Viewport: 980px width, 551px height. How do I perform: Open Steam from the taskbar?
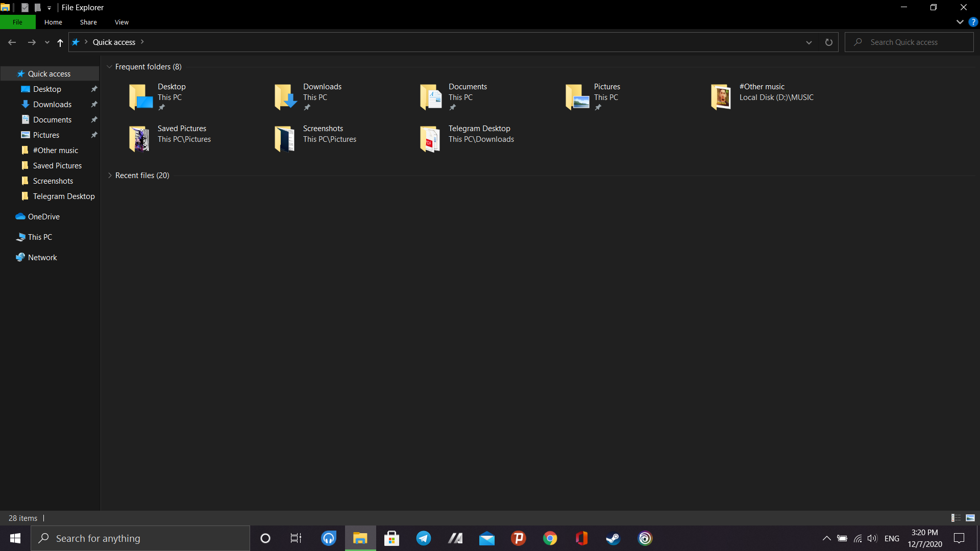(x=613, y=538)
